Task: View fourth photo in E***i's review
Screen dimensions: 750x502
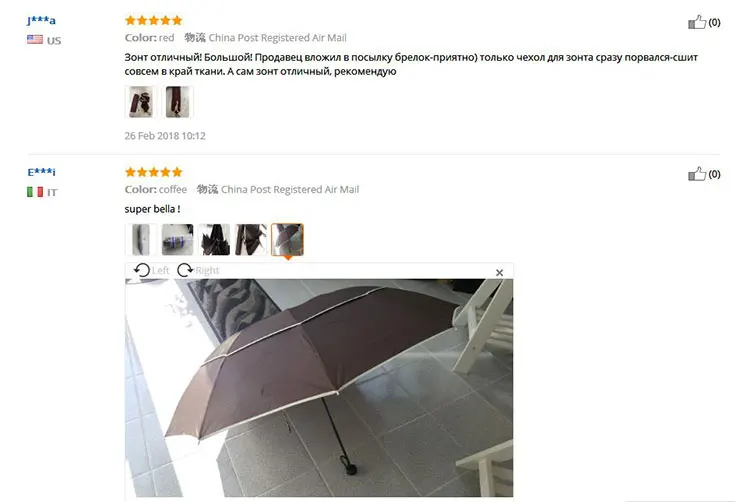Action: 251,240
